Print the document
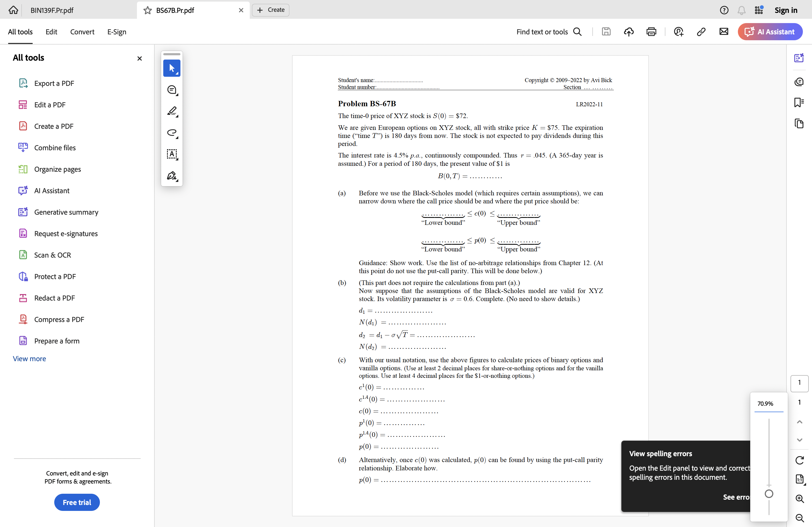812x527 pixels. coord(651,32)
